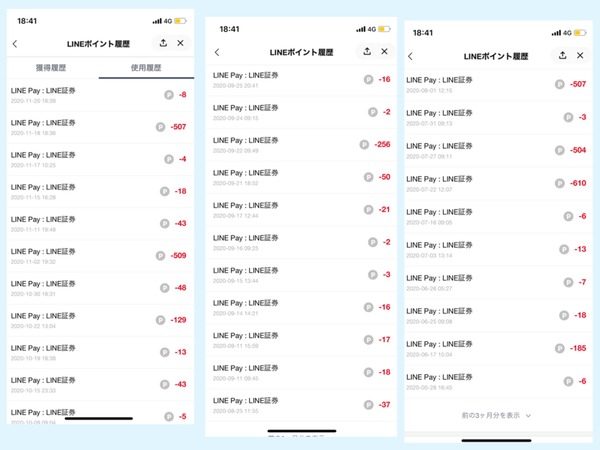Viewport: 600px width, 450px height.
Task: Open the LINE Pay entry dated 2020-10-30 18:31
Action: pyautogui.click(x=100, y=288)
